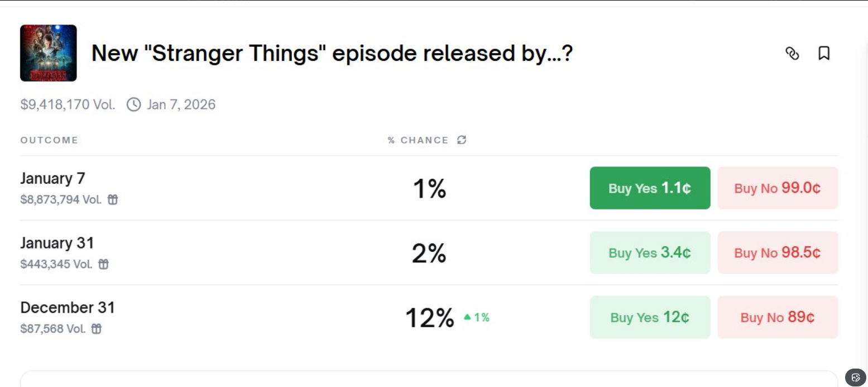Buy No at 99.0¢ for January 7
868x387 pixels.
coord(778,188)
